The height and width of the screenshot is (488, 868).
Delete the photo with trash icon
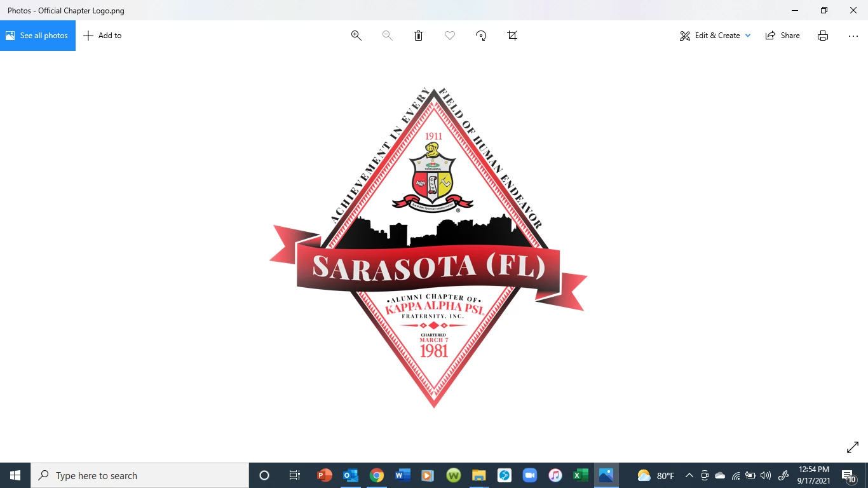tap(418, 36)
